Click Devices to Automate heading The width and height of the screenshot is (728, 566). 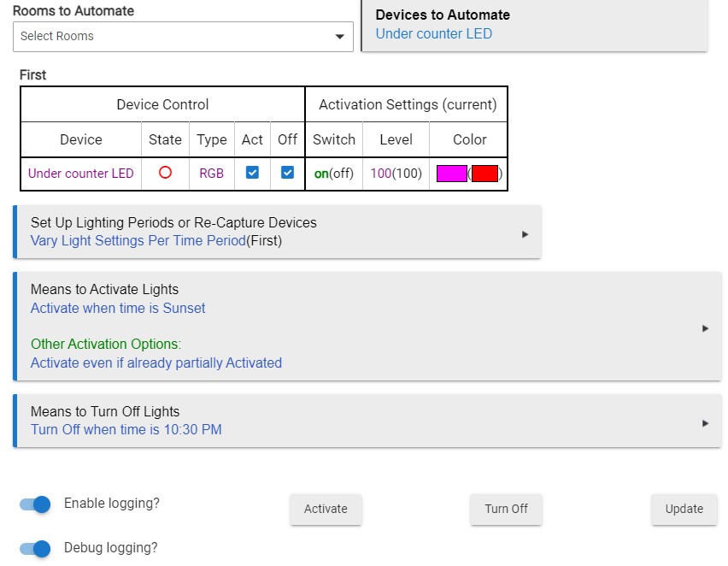443,15
